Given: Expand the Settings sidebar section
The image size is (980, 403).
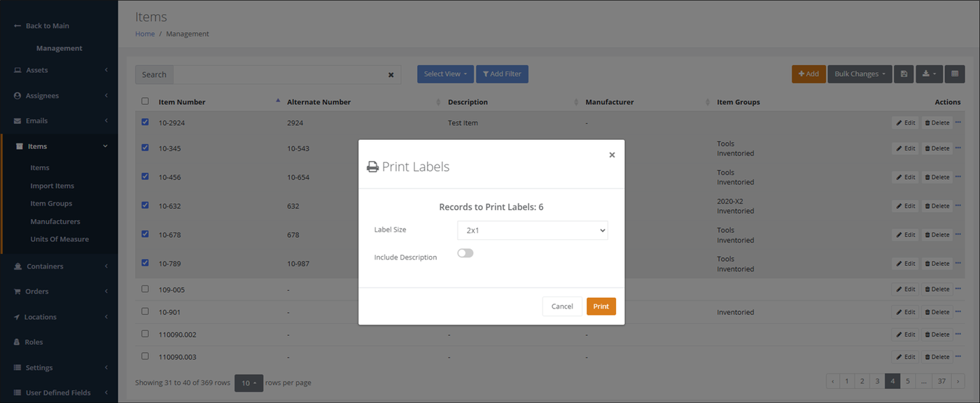Looking at the screenshot, I should pyautogui.click(x=59, y=367).
